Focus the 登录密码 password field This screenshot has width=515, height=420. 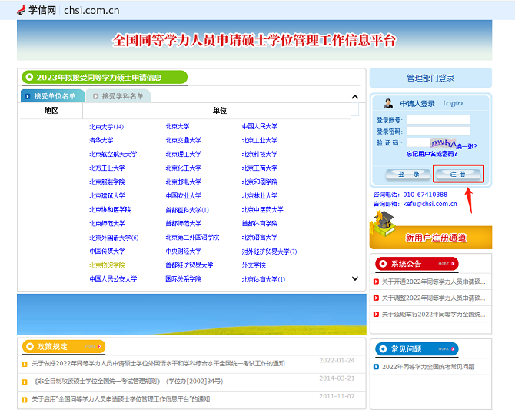[x=438, y=132]
